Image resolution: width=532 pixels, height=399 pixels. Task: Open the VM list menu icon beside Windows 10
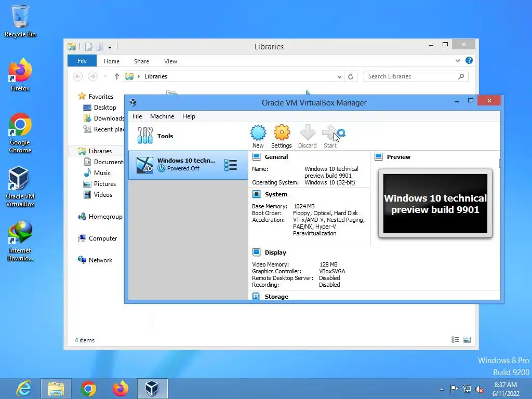coord(231,165)
